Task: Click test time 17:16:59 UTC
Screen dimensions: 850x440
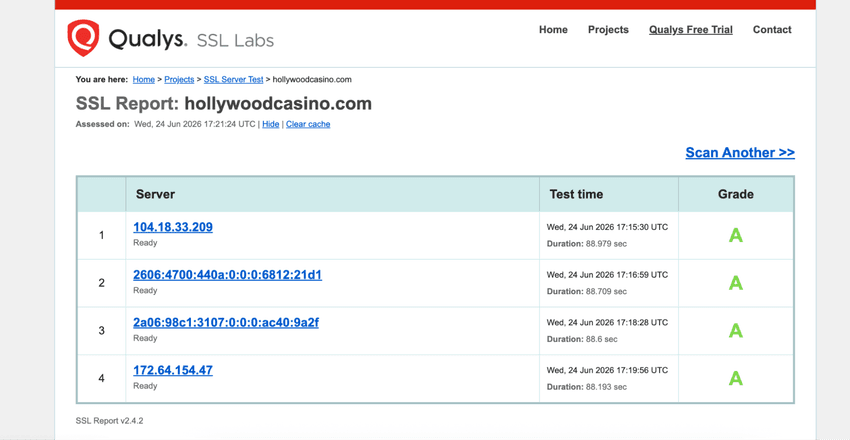Action: pos(607,275)
